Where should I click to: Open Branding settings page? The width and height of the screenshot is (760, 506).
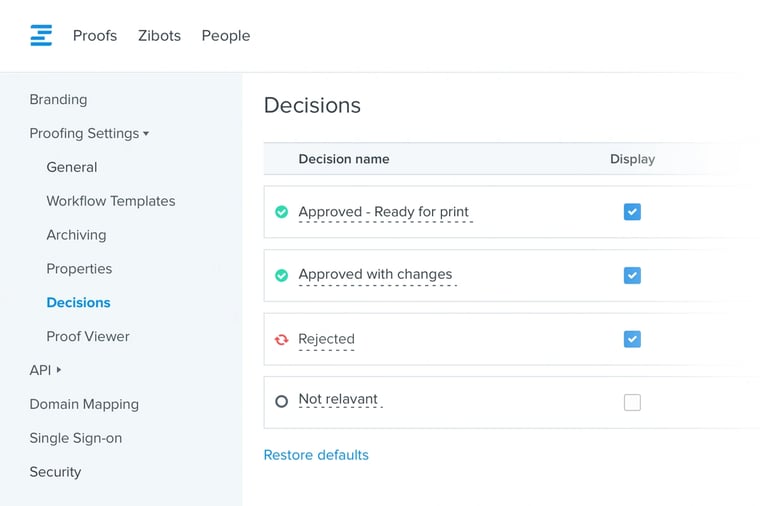(x=58, y=99)
